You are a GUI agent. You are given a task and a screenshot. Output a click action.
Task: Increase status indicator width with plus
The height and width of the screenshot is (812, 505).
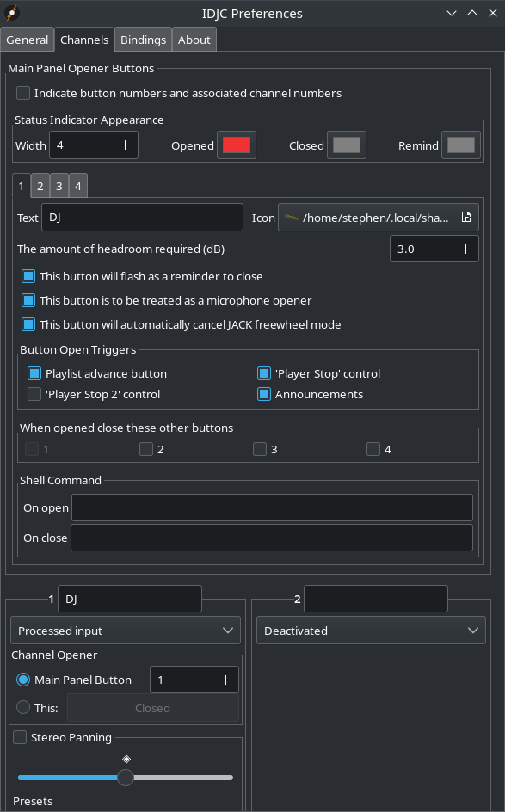coord(126,145)
